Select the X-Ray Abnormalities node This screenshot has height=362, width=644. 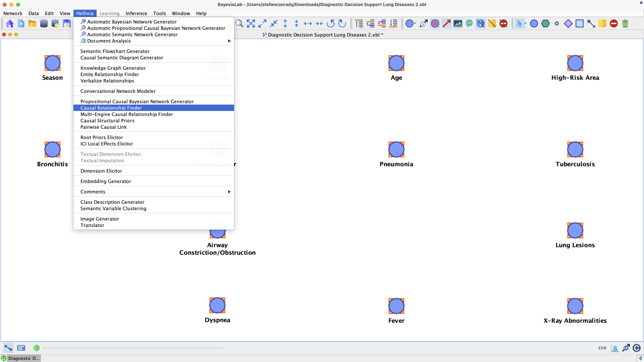pos(575,306)
